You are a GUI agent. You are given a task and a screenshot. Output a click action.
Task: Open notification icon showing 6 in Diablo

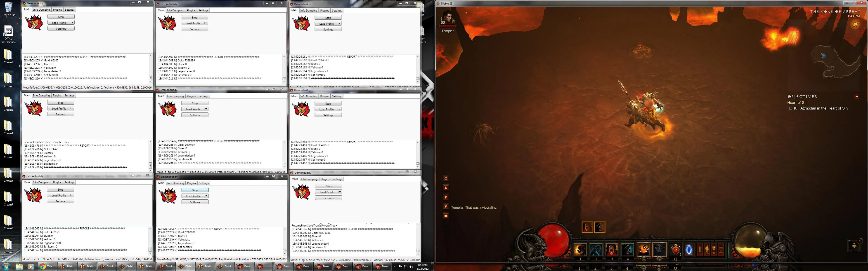point(855,246)
